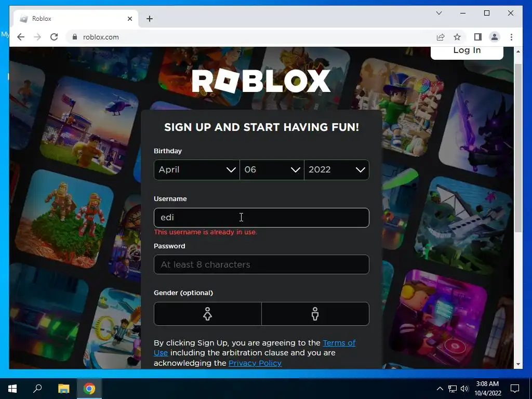Go back using browser back arrow
Image resolution: width=532 pixels, height=399 pixels.
[21, 37]
